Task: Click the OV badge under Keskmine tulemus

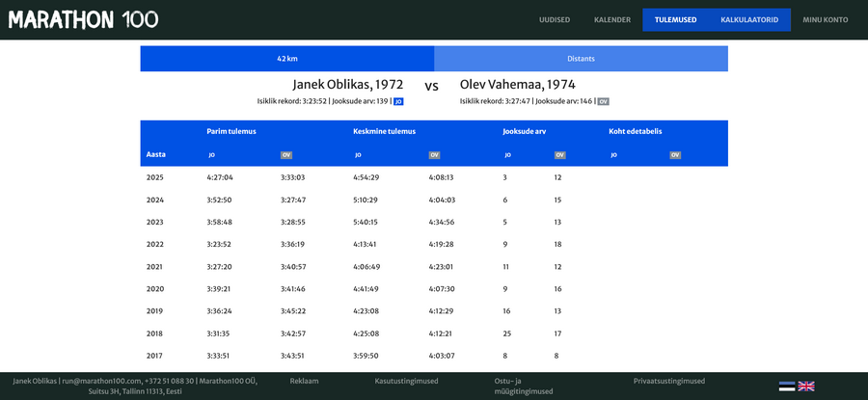Action: coord(434,155)
